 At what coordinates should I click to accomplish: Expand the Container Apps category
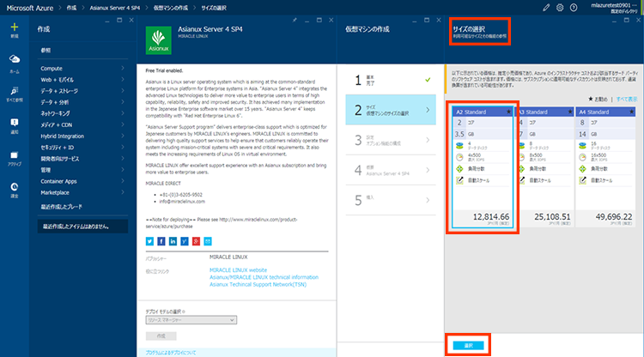click(x=82, y=181)
